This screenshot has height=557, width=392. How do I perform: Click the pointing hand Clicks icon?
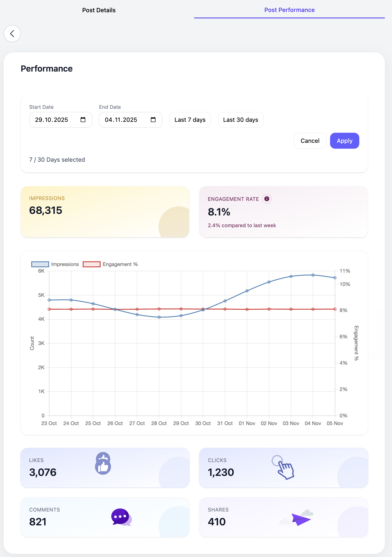click(x=283, y=467)
